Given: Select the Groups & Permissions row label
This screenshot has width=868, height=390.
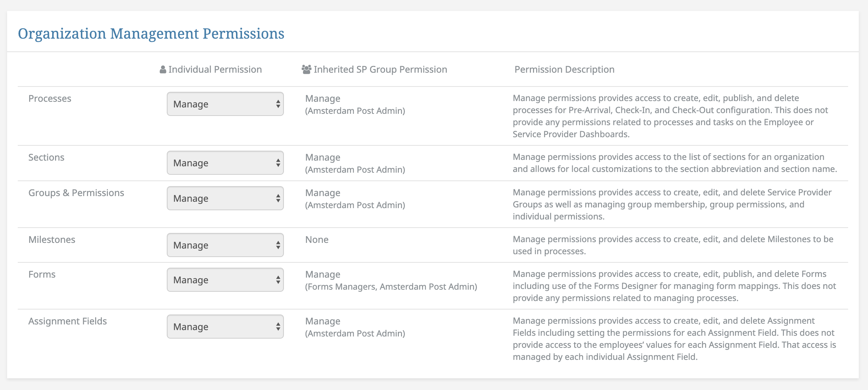Looking at the screenshot, I should point(76,193).
